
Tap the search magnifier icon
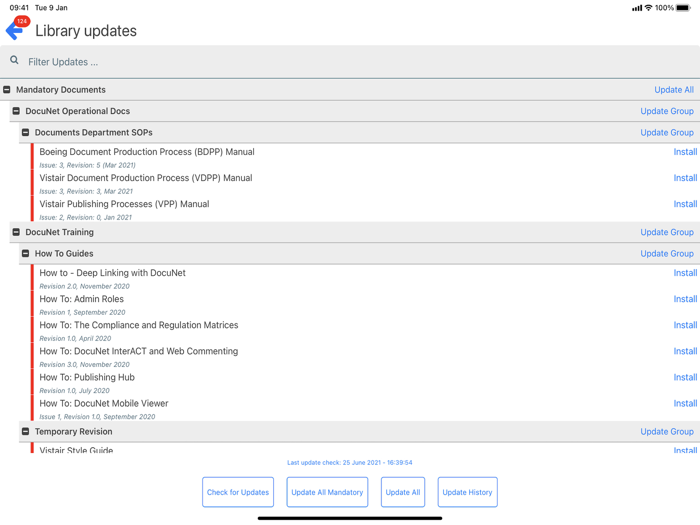(14, 60)
